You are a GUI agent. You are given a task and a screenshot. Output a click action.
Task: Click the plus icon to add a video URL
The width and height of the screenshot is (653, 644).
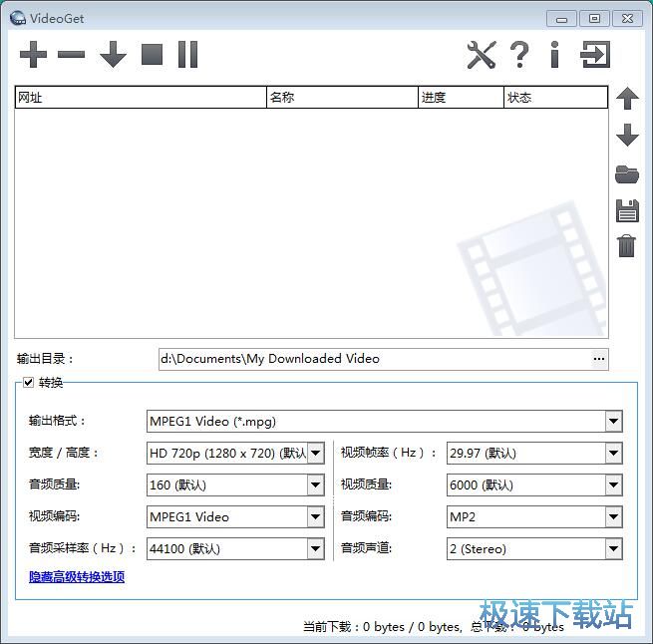33,54
